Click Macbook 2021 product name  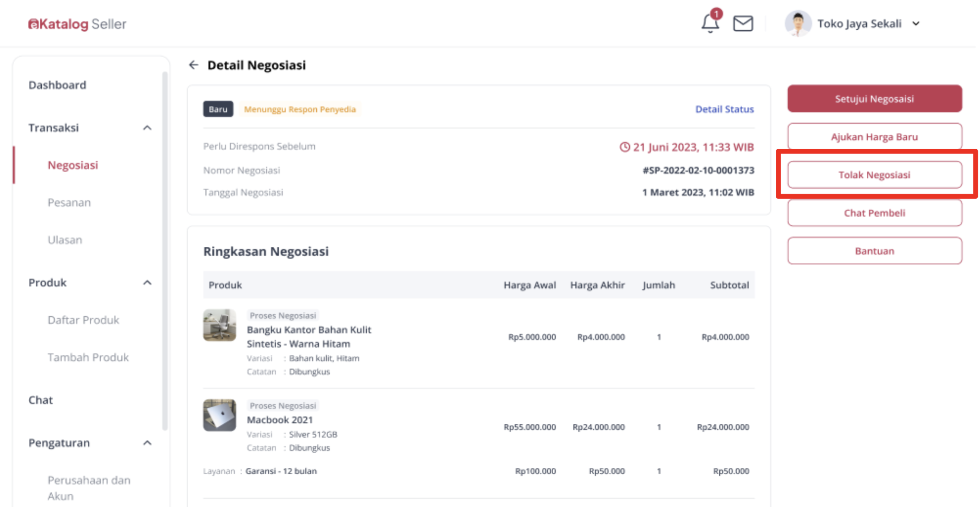(x=280, y=420)
